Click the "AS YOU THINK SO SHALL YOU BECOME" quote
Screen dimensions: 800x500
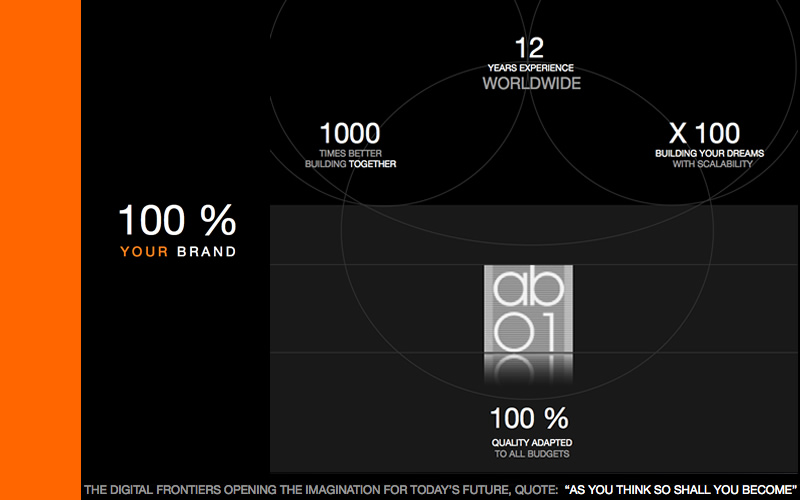click(681, 490)
